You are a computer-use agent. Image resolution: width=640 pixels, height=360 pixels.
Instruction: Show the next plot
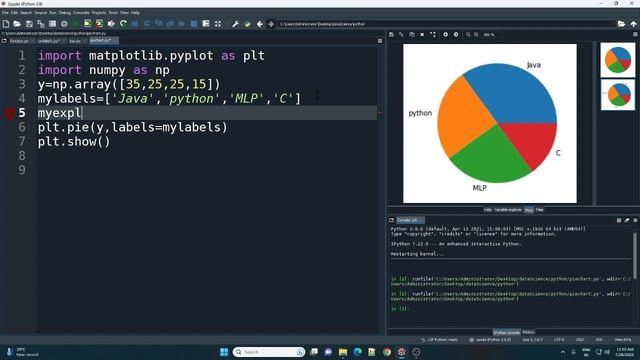pyautogui.click(x=456, y=35)
